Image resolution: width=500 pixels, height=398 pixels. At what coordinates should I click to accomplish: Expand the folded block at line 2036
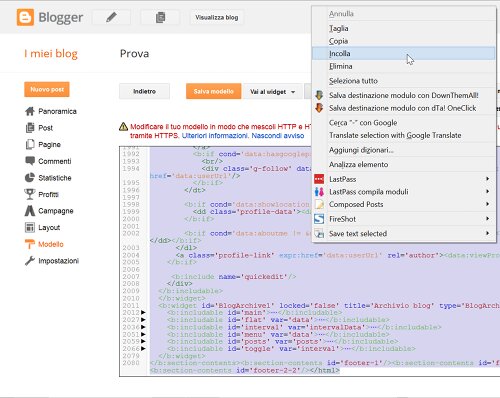(x=143, y=327)
